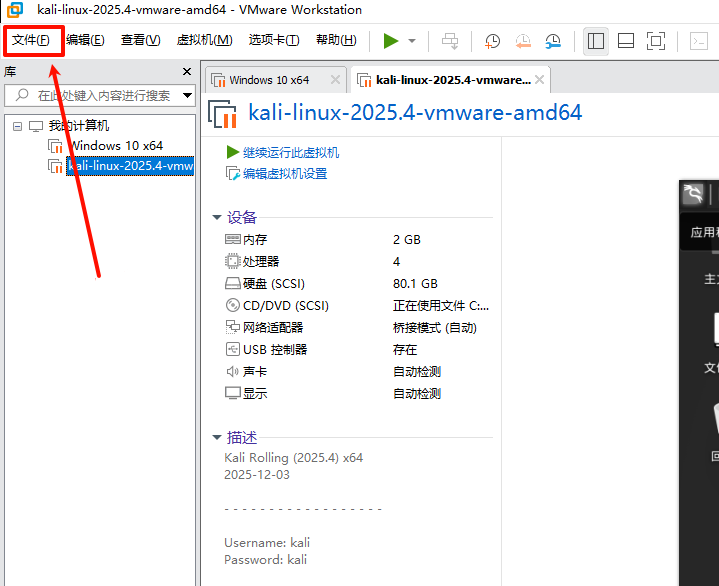Take a snapshot using the clock-plus icon
Viewport: 719px width, 586px height.
(x=492, y=41)
